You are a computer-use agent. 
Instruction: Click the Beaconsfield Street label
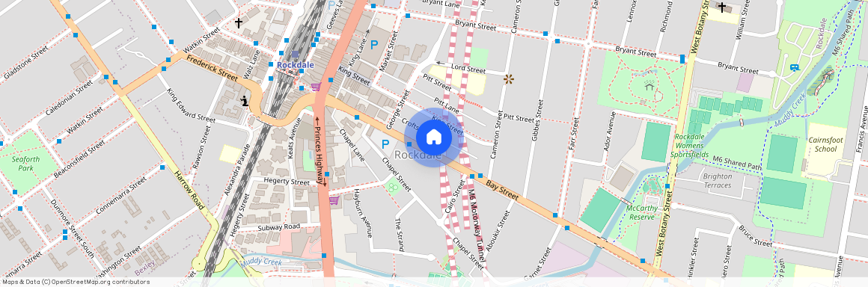79,160
